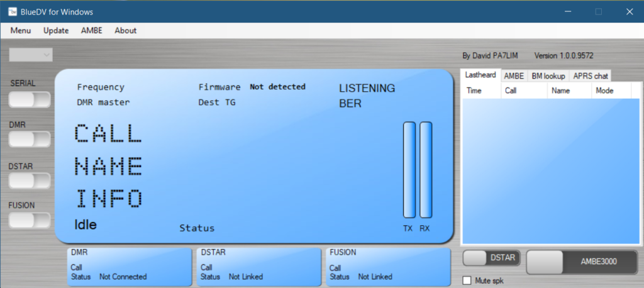Toggle the DSTAR switch in the left column
This screenshot has height=288, width=644.
30,180
